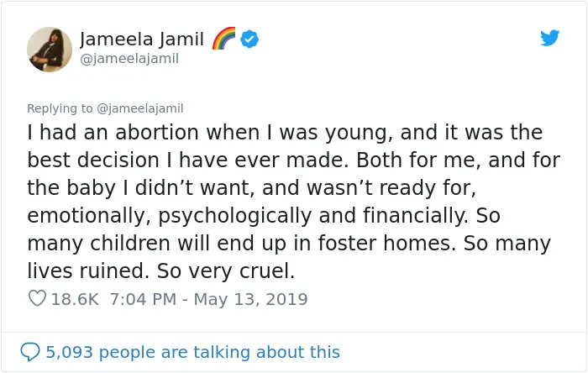Click the Twitter bird logo
The image size is (588, 373).
pos(549,38)
